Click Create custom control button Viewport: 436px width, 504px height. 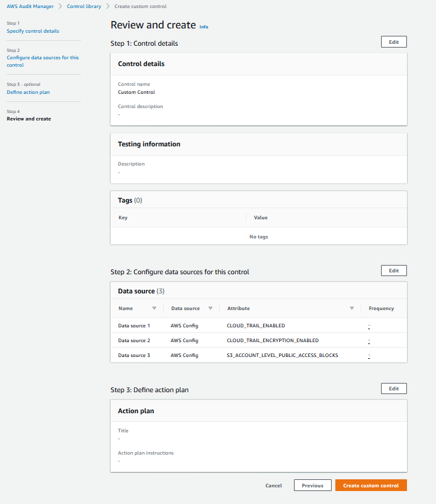(x=371, y=485)
